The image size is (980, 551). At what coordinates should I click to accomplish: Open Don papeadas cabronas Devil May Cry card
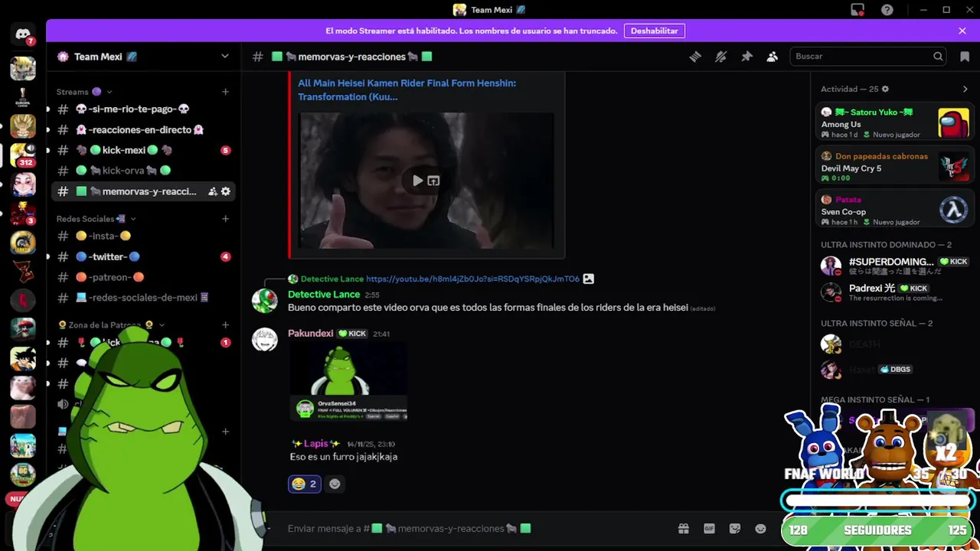[894, 167]
